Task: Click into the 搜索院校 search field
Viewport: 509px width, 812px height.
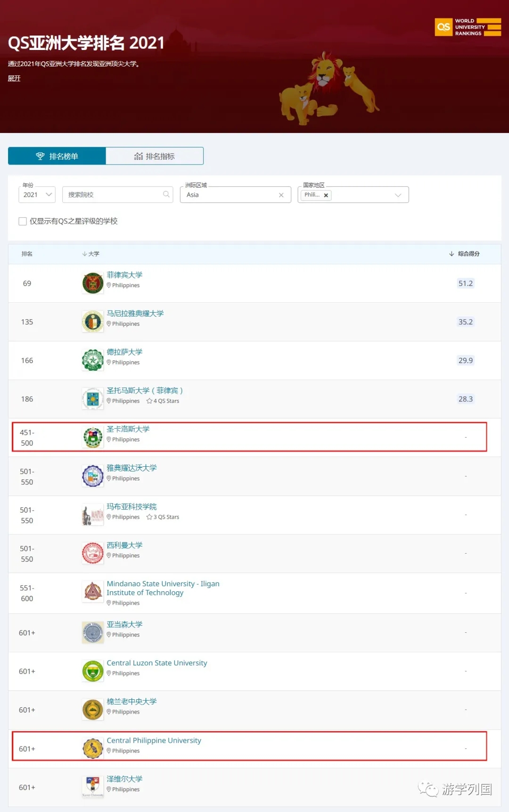Action: (x=117, y=195)
